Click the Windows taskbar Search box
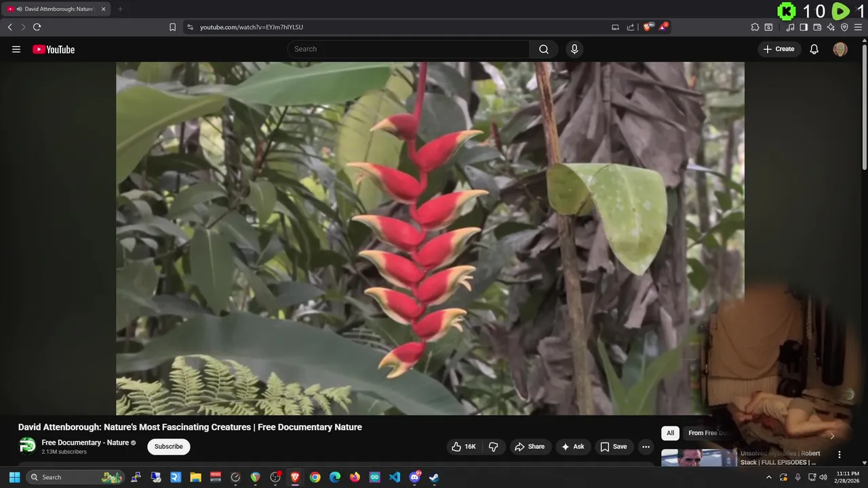This screenshot has width=868, height=488. pos(76,477)
